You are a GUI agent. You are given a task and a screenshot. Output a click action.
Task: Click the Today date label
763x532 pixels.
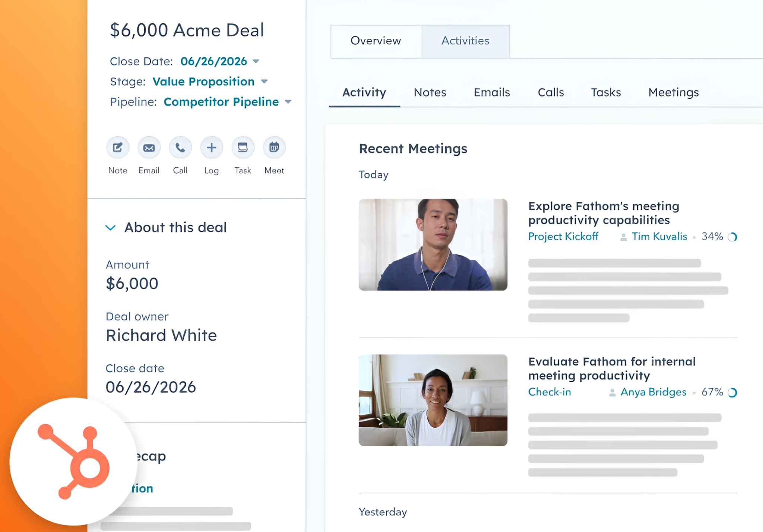pos(374,175)
